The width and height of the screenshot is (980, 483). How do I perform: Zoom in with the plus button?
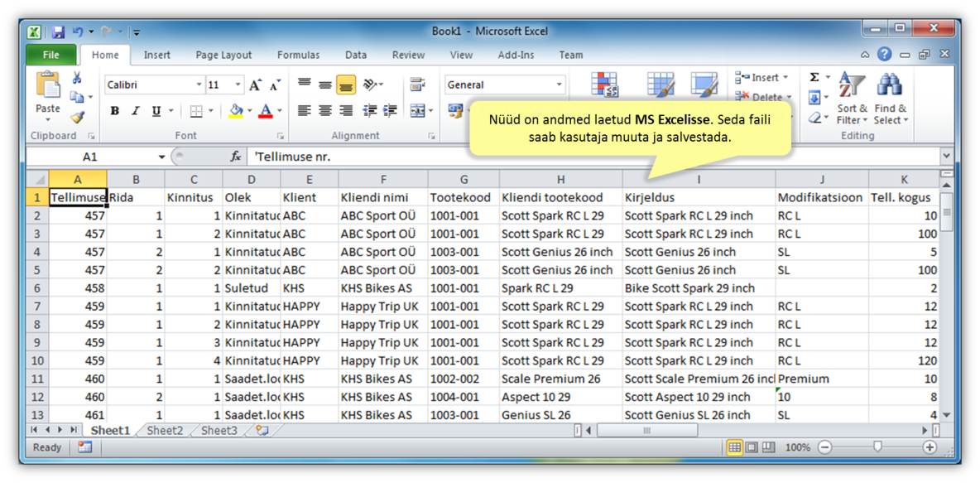pyautogui.click(x=930, y=447)
